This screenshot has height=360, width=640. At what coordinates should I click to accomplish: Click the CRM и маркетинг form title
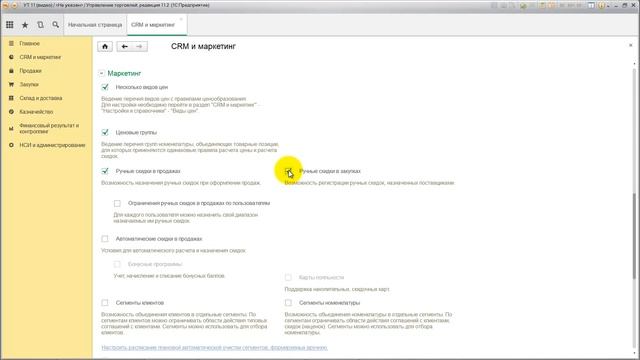[x=203, y=47]
